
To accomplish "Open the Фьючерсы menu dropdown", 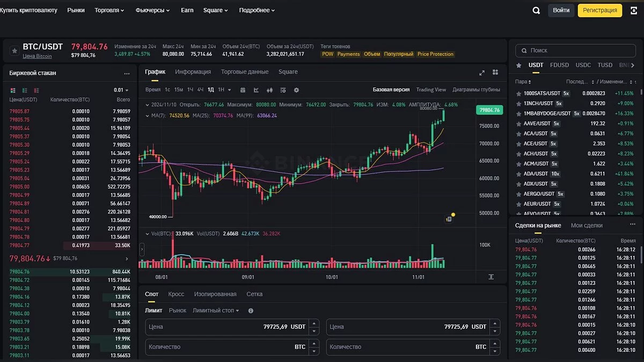I will [x=153, y=10].
